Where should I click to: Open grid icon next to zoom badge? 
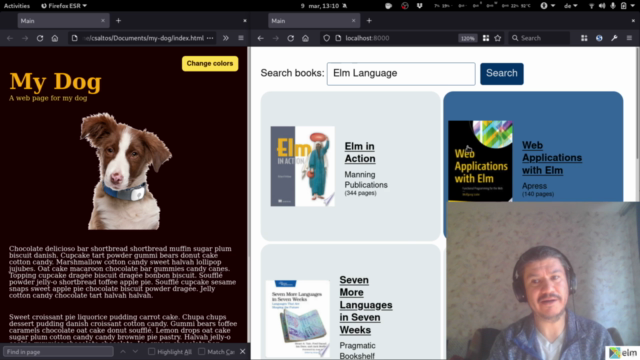(486, 38)
